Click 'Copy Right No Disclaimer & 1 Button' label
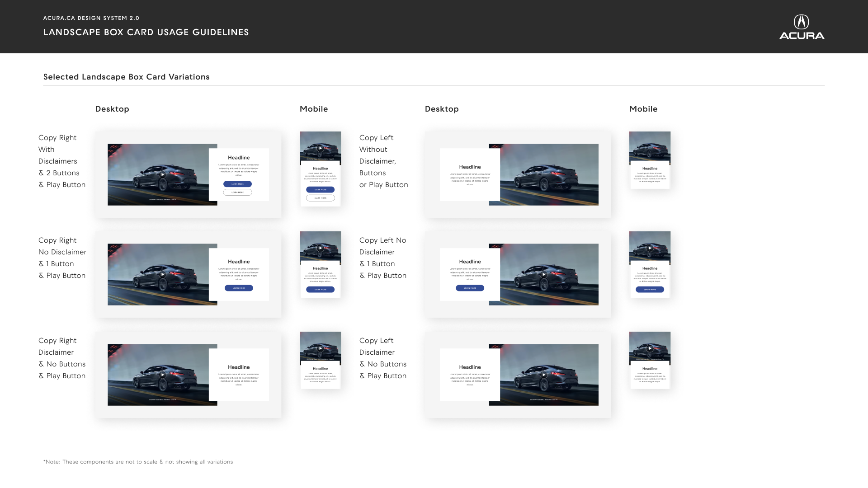 coord(62,258)
